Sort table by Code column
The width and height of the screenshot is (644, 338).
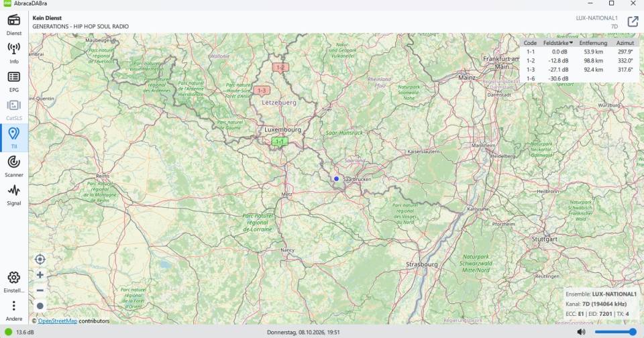pos(530,43)
